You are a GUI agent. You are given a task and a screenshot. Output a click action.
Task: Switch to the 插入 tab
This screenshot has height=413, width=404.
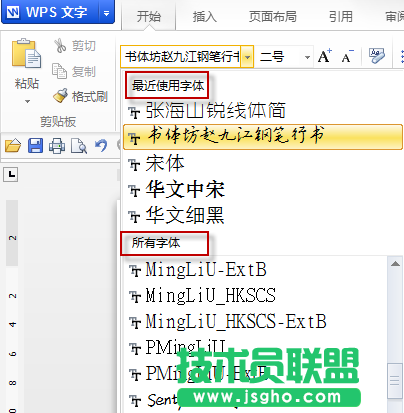pyautogui.click(x=205, y=16)
